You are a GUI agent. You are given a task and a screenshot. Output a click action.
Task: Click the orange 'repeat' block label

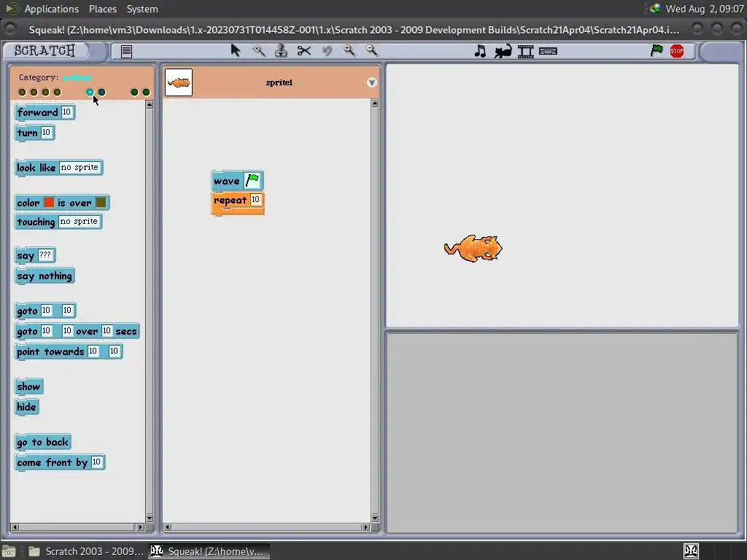point(230,201)
